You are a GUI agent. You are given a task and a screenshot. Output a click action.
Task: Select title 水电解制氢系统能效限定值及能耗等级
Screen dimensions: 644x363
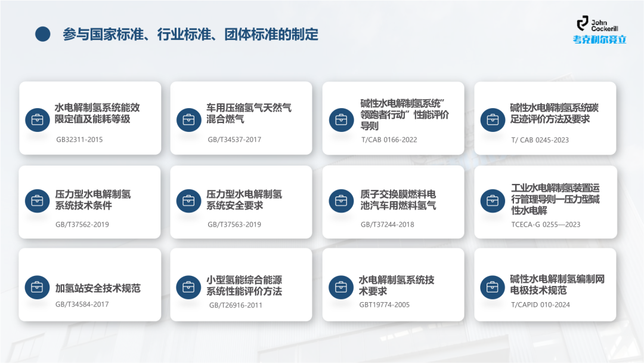pyautogui.click(x=97, y=113)
